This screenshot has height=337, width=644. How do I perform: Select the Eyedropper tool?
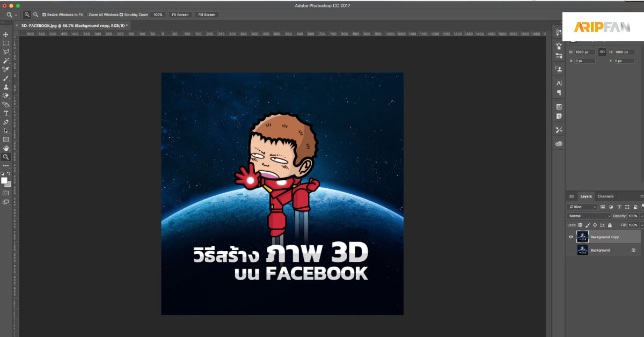6,69
